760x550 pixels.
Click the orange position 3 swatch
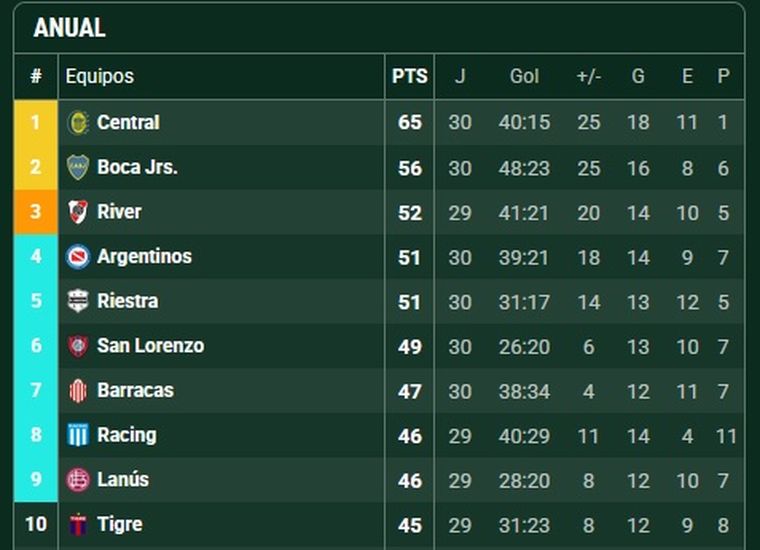[x=36, y=212]
